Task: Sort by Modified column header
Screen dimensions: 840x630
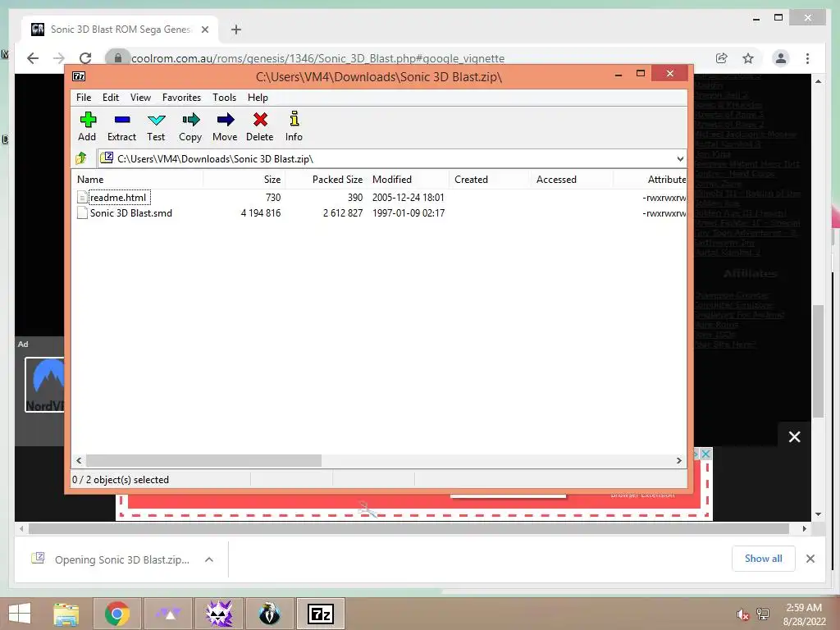Action: click(x=409, y=180)
